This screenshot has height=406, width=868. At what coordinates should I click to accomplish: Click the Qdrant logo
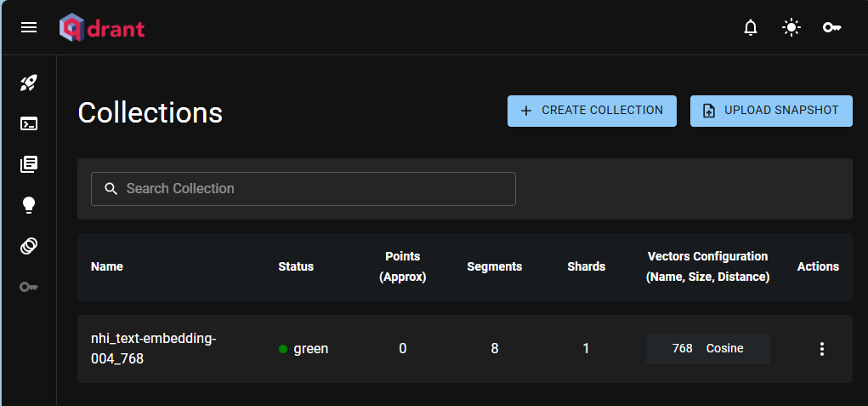[102, 28]
